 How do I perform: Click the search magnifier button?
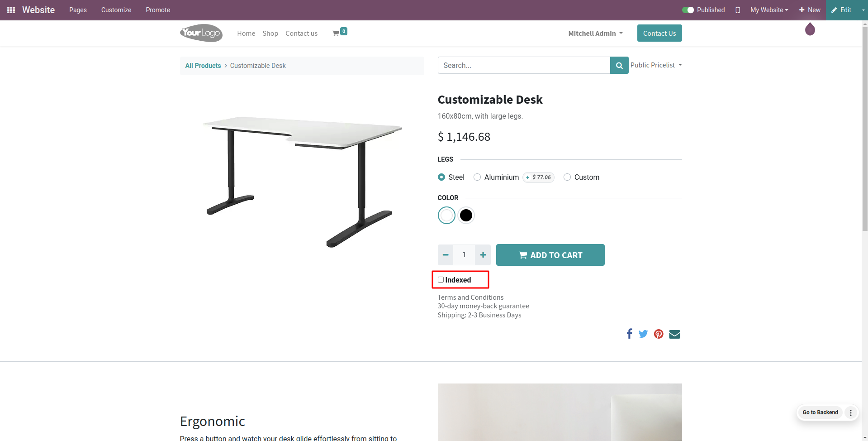coord(619,65)
